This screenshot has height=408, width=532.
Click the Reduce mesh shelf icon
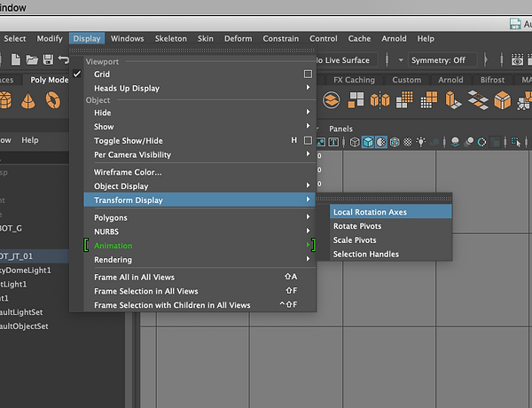tap(429, 100)
